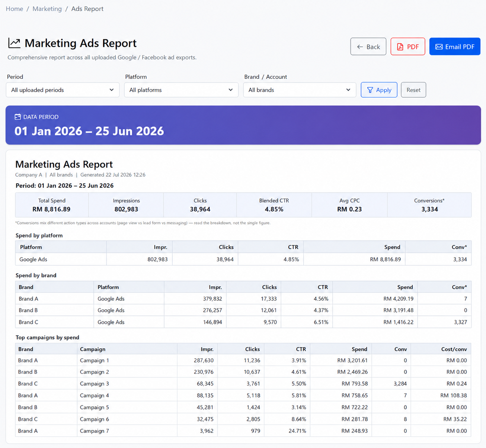This screenshot has width=486, height=448.
Task: Click Brand C cell in Spend by brand table
Action: (x=54, y=322)
